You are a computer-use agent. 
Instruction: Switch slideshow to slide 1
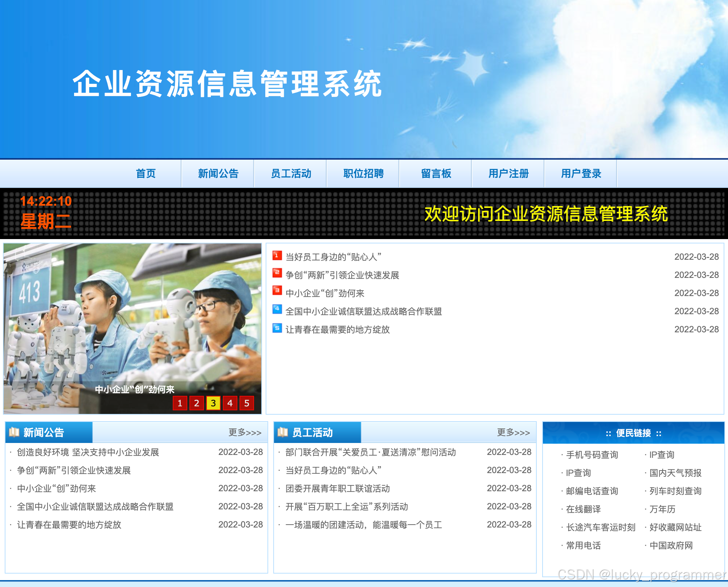pyautogui.click(x=180, y=403)
